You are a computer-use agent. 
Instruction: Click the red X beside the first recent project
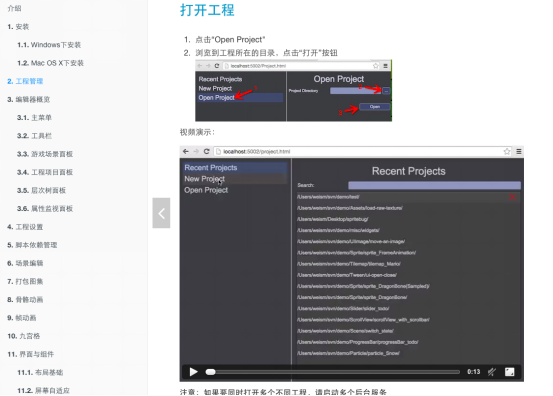pos(512,197)
